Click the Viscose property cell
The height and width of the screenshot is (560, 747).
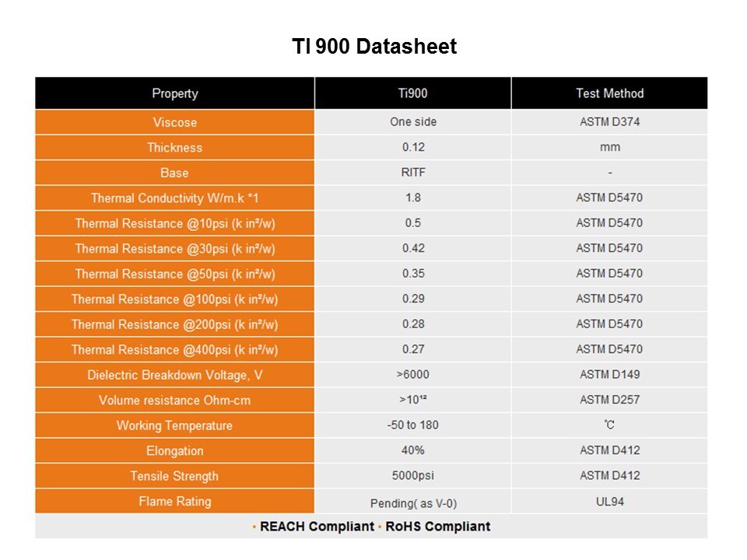coord(175,122)
